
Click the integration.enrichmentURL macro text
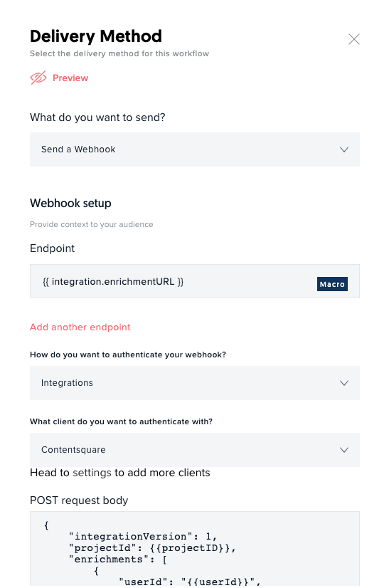click(113, 282)
